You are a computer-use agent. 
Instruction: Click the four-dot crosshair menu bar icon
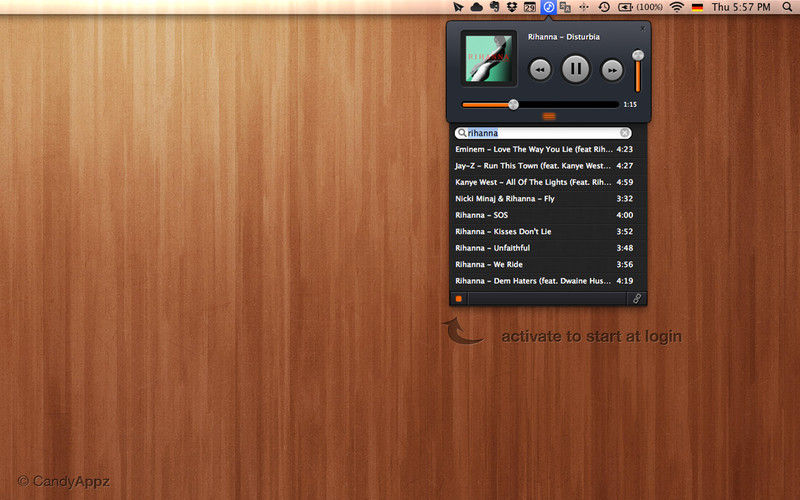(x=584, y=7)
